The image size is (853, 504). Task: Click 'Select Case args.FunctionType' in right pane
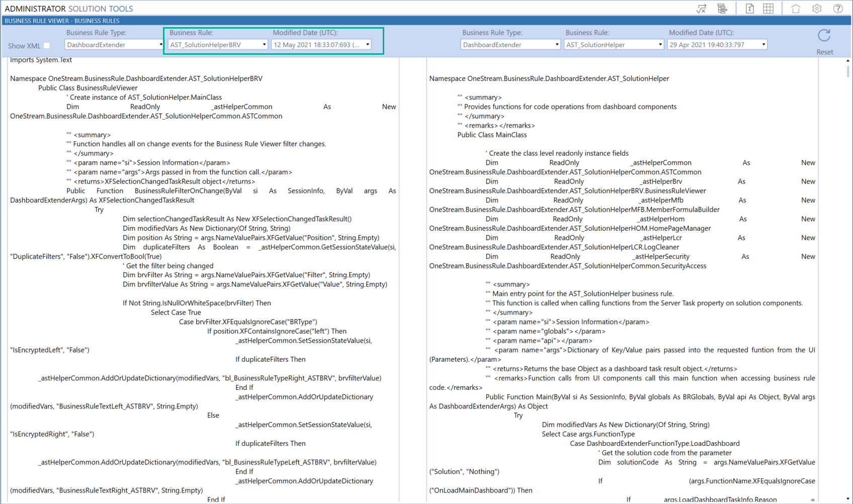588,434
